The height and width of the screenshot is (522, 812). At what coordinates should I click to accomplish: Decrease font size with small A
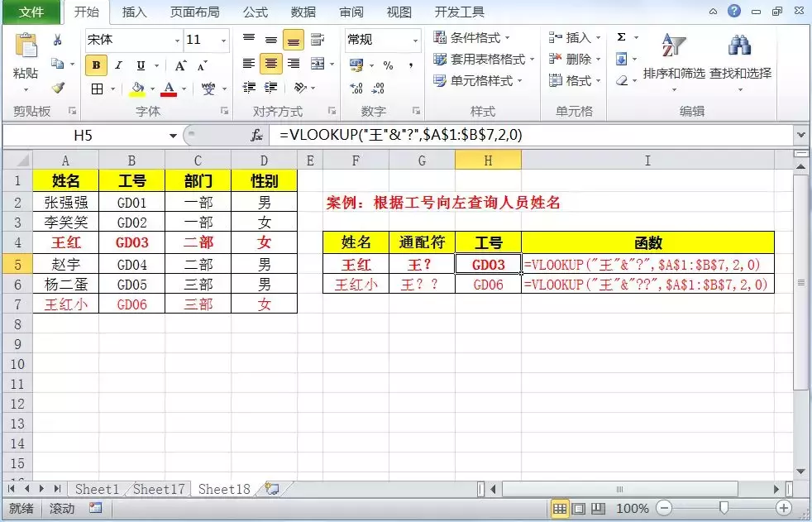pyautogui.click(x=203, y=65)
